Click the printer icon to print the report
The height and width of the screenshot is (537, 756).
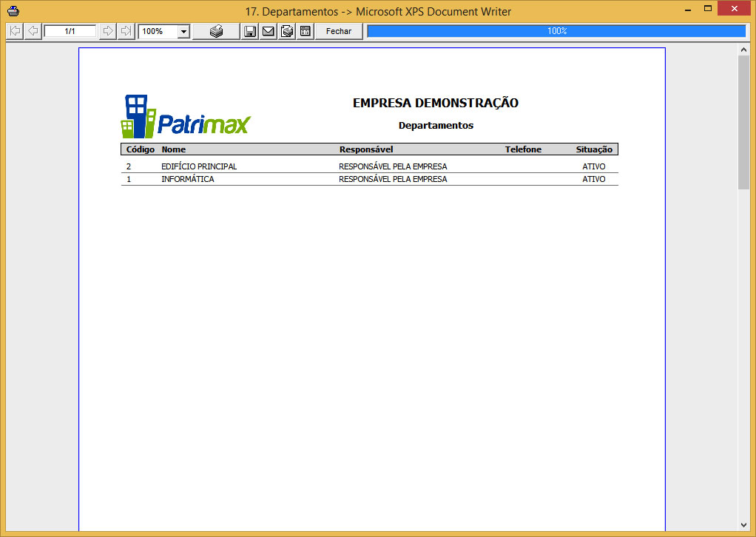217,31
